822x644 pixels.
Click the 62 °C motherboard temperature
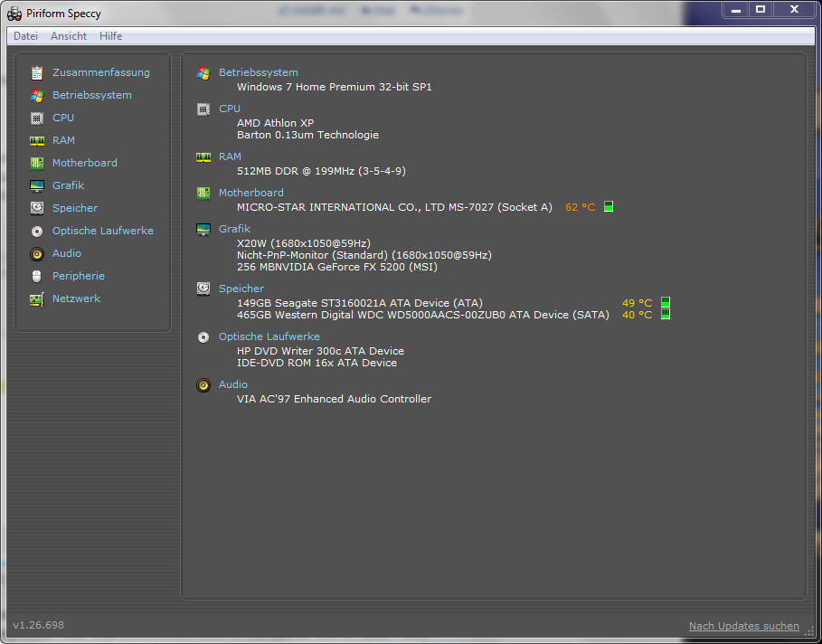click(581, 207)
